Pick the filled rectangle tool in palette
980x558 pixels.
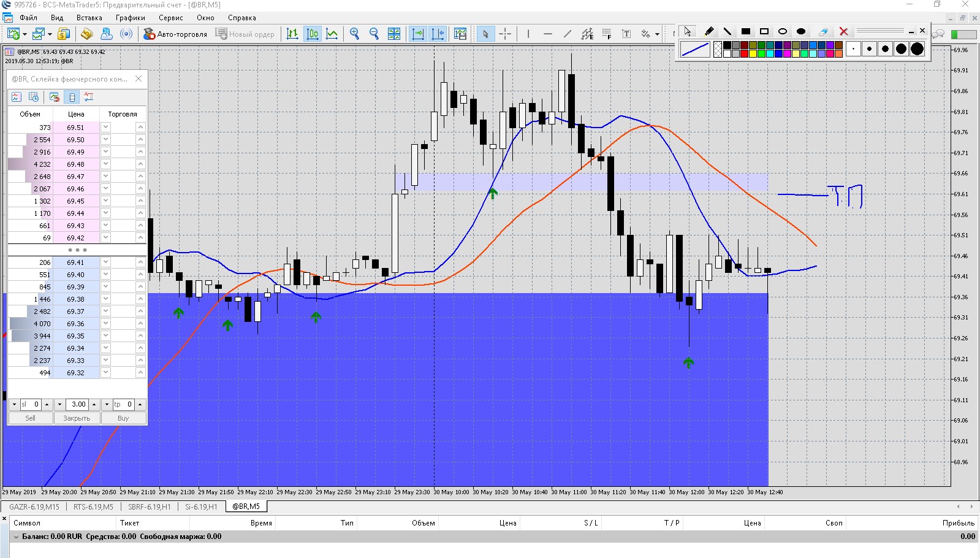click(x=746, y=31)
